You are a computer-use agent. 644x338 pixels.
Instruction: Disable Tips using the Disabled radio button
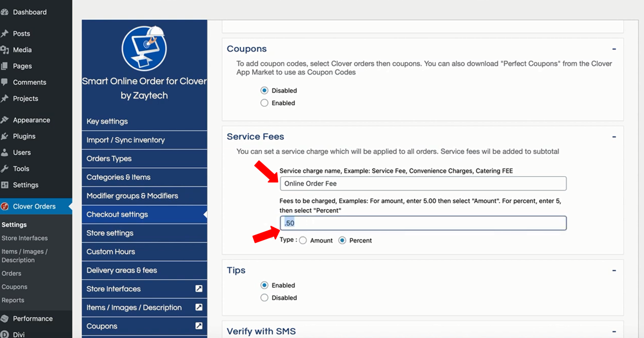click(264, 297)
